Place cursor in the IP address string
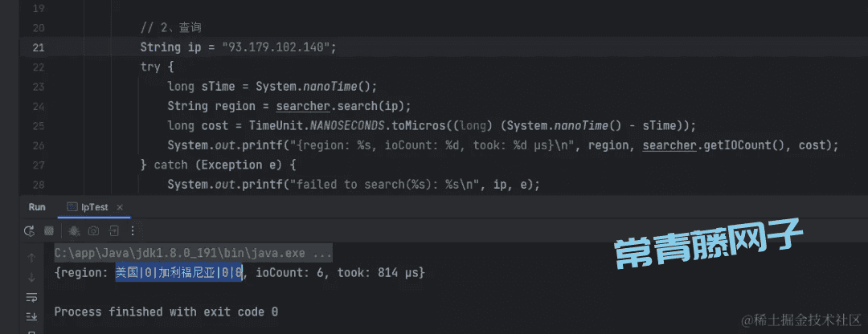The image size is (868, 334). [279, 47]
